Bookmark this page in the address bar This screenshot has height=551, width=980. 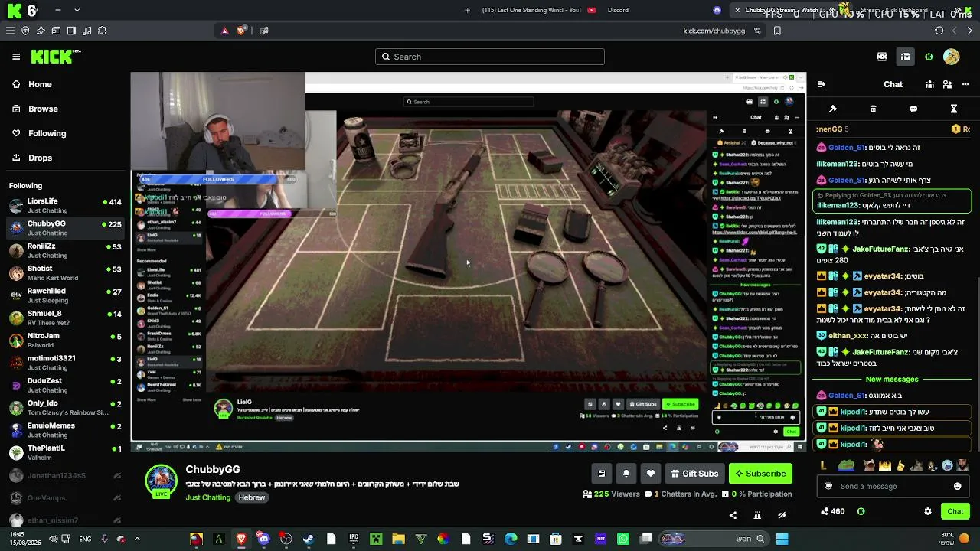pyautogui.click(x=777, y=31)
